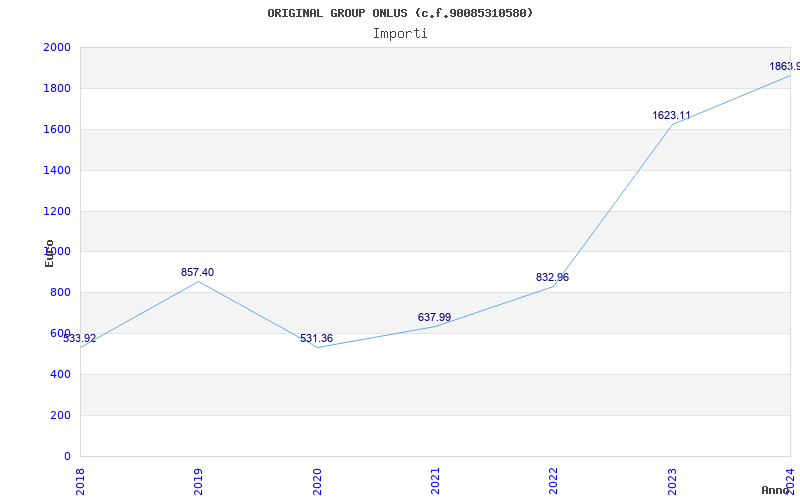Click the 1600 y-axis tick label
The width and height of the screenshot is (800, 500).
coord(57,129)
